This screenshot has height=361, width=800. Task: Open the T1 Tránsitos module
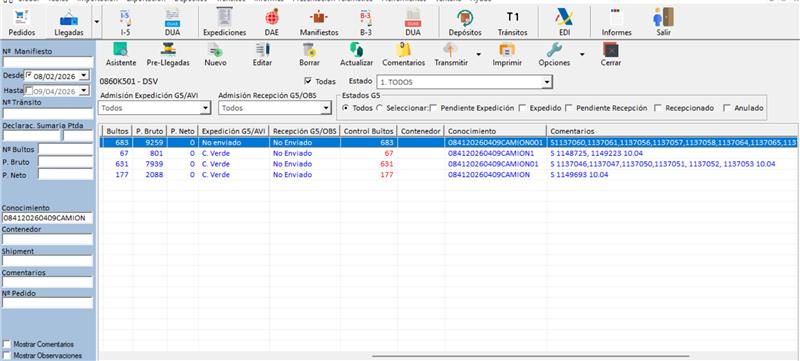click(513, 23)
